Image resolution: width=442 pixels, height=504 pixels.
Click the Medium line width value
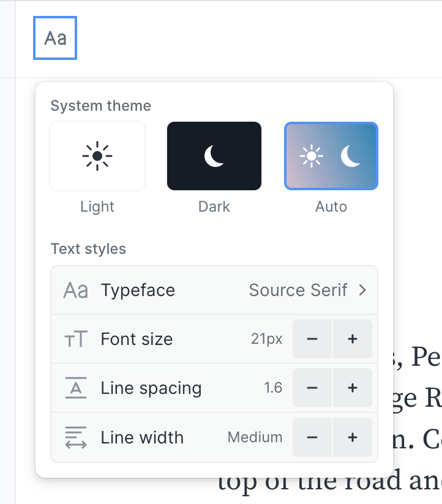tap(255, 437)
